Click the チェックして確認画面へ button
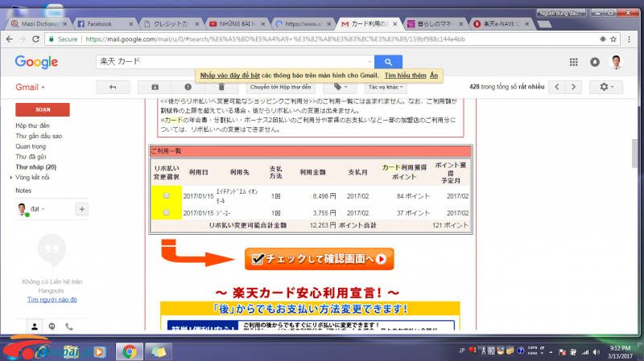The height and width of the screenshot is (361, 644). click(319, 259)
